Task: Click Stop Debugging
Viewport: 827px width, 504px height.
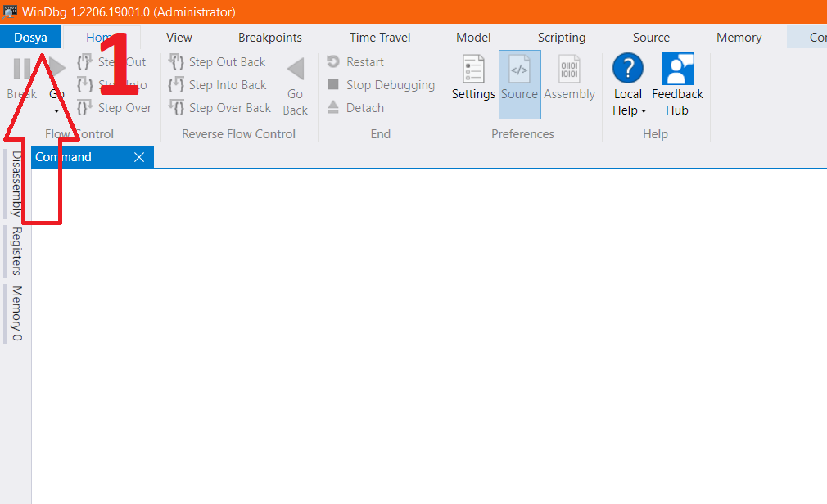Action: (x=382, y=85)
